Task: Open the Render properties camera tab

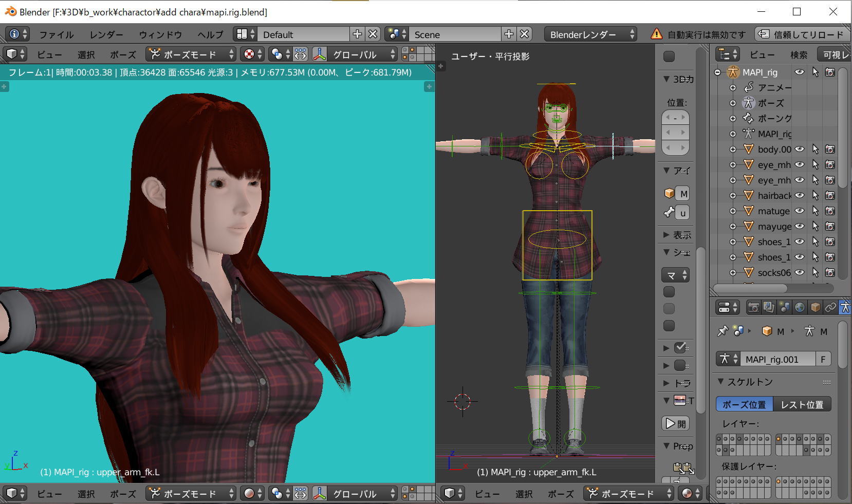Action: click(753, 307)
